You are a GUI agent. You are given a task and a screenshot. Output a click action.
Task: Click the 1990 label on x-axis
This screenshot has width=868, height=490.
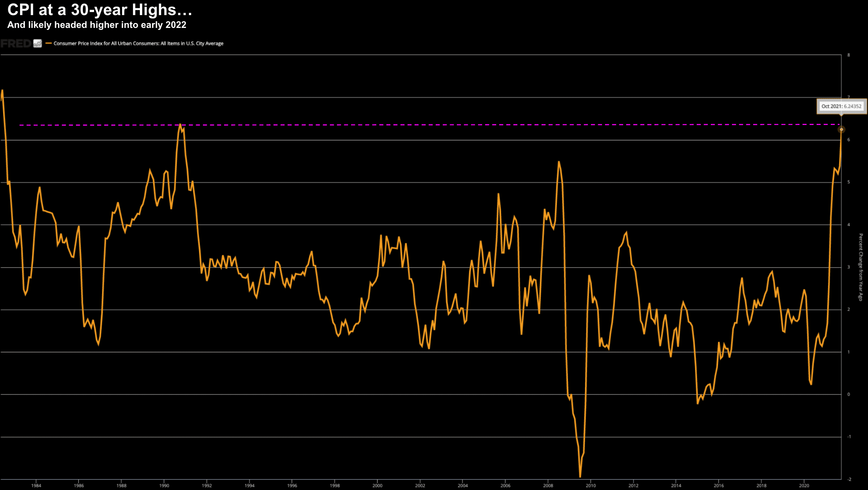(164, 485)
